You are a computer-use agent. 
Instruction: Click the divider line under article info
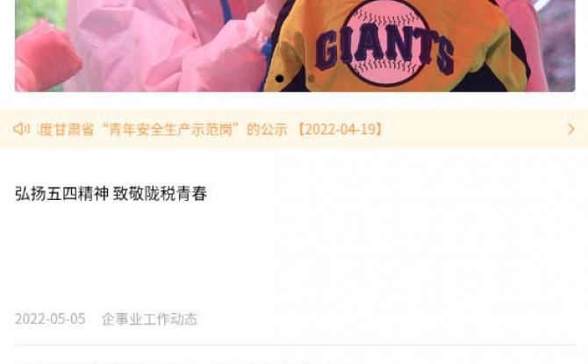coord(295,345)
